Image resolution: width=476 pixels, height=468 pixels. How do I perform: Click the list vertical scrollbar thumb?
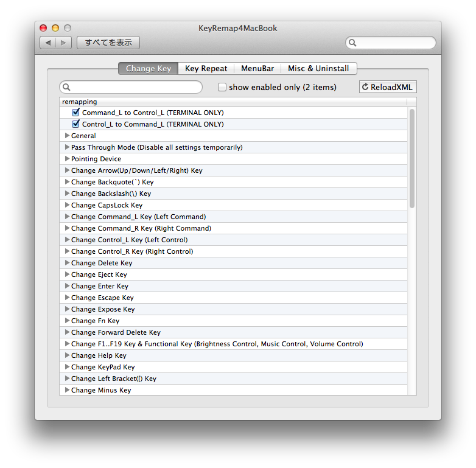click(412, 158)
